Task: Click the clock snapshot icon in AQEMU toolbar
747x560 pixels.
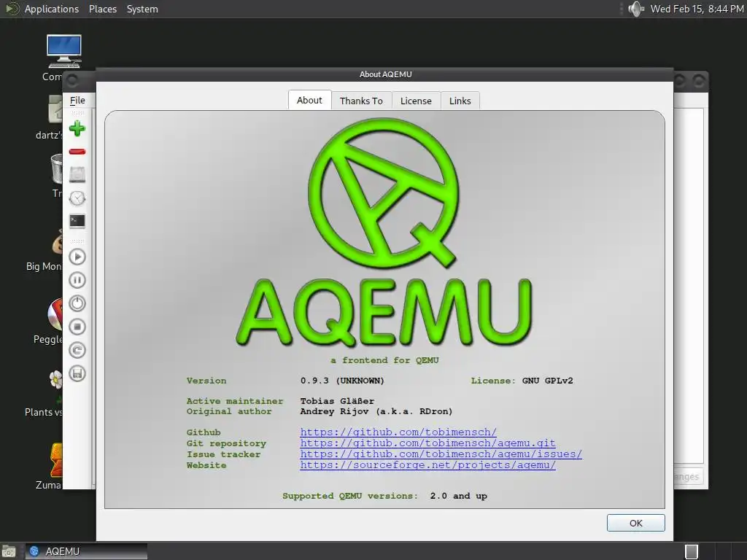Action: [77, 198]
